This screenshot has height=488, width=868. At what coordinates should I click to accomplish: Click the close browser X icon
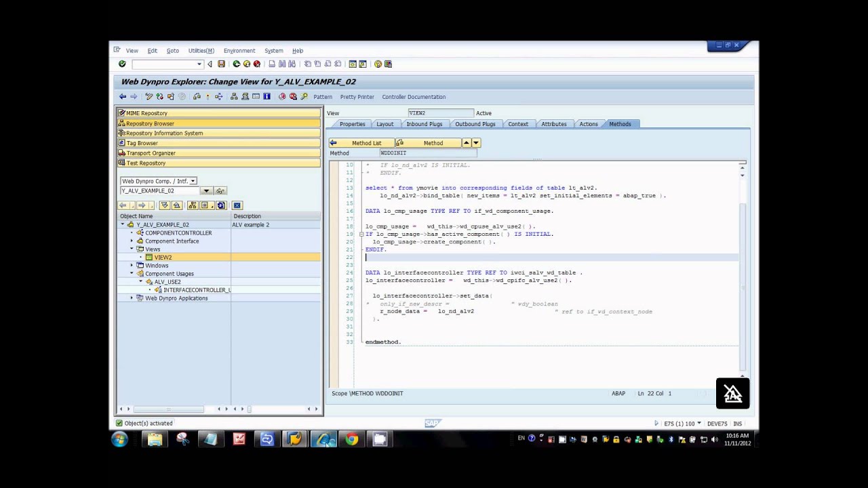click(x=237, y=205)
